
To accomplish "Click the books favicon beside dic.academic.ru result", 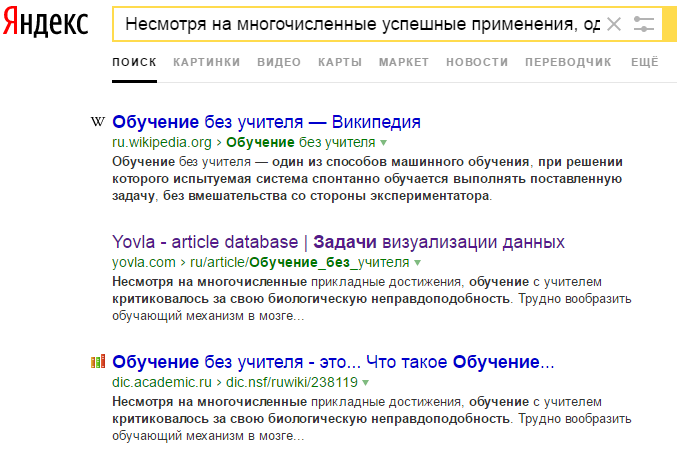I will coord(98,362).
